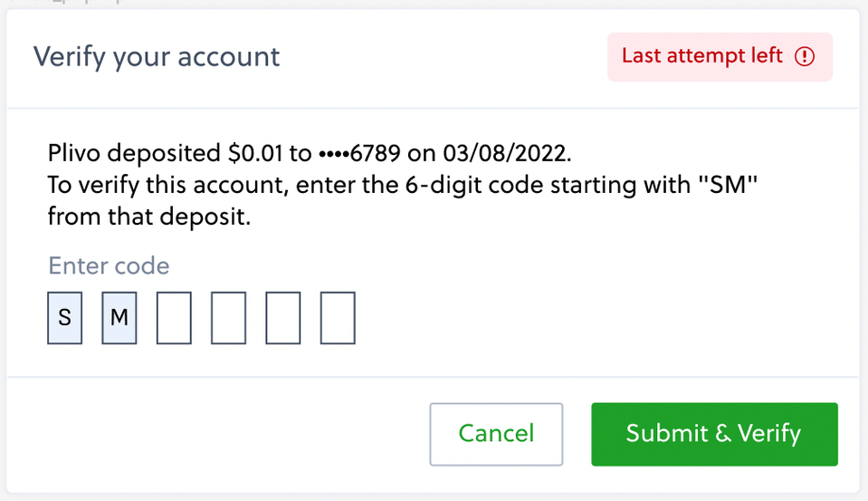Click the "from that deposit." text line
The width and height of the screenshot is (868, 501).
pos(149,217)
